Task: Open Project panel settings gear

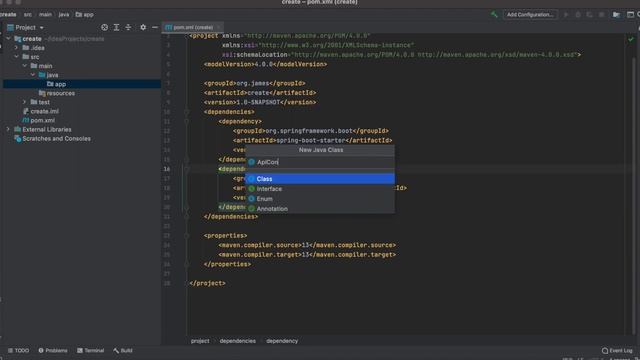Action: pyautogui.click(x=143, y=27)
